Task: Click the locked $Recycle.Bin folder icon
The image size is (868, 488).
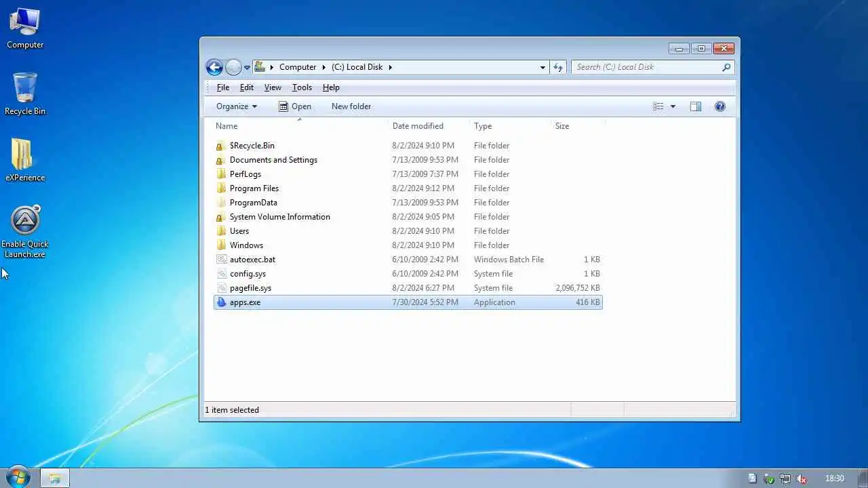Action: point(221,146)
